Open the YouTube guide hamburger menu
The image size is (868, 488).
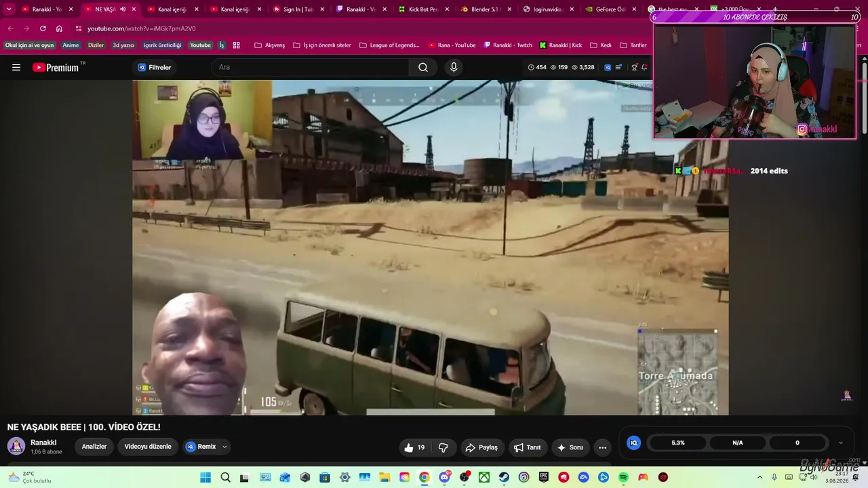[16, 67]
